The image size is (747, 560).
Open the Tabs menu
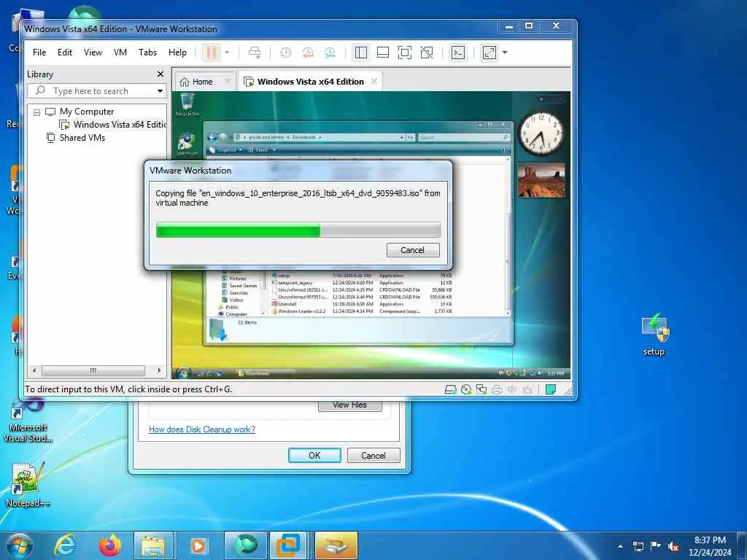147,52
